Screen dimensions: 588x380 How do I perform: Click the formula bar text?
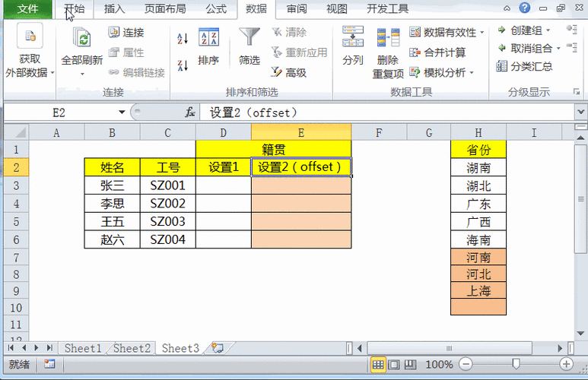(x=253, y=112)
